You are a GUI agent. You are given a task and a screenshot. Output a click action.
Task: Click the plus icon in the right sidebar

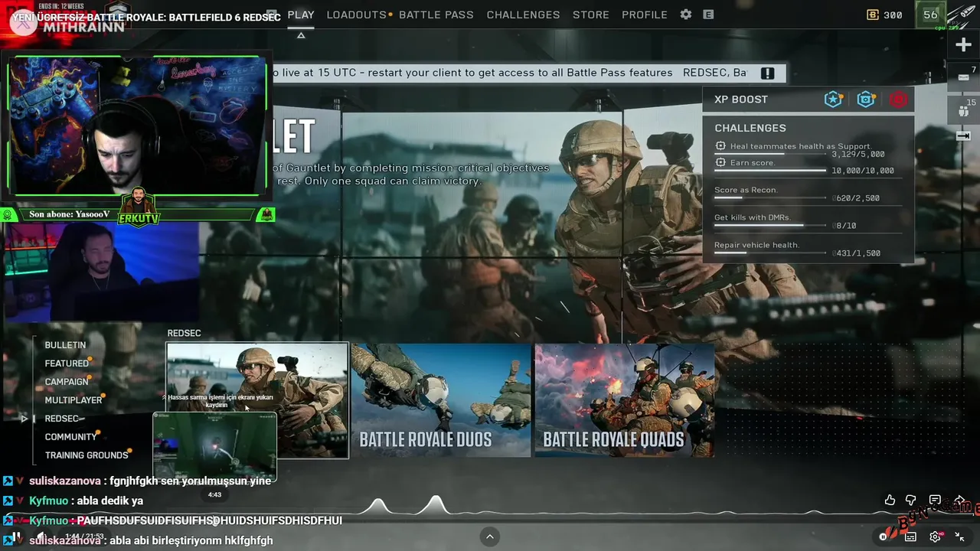coord(963,44)
